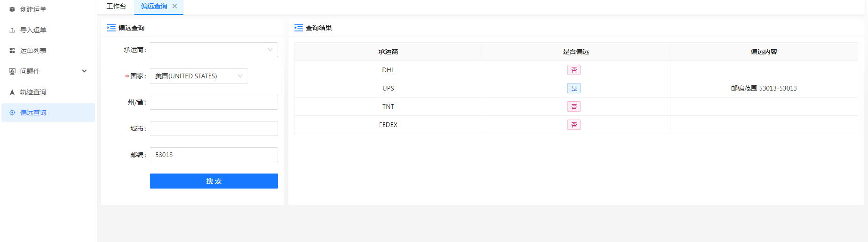Click the 是 tag in UPS row
The width and height of the screenshot is (868, 242).
click(x=574, y=88)
